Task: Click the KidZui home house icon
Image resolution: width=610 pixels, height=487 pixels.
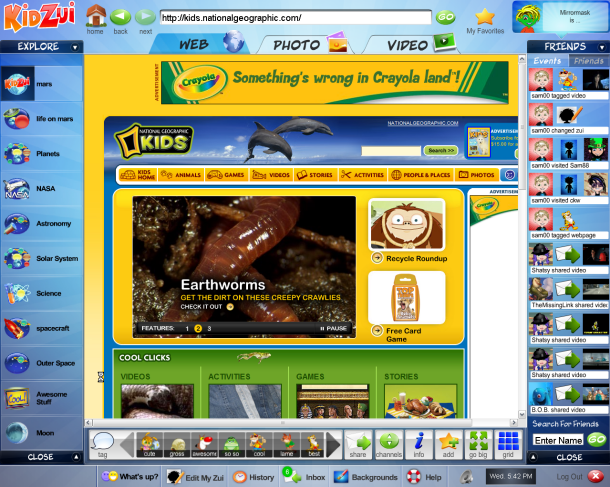Action: 96,16
